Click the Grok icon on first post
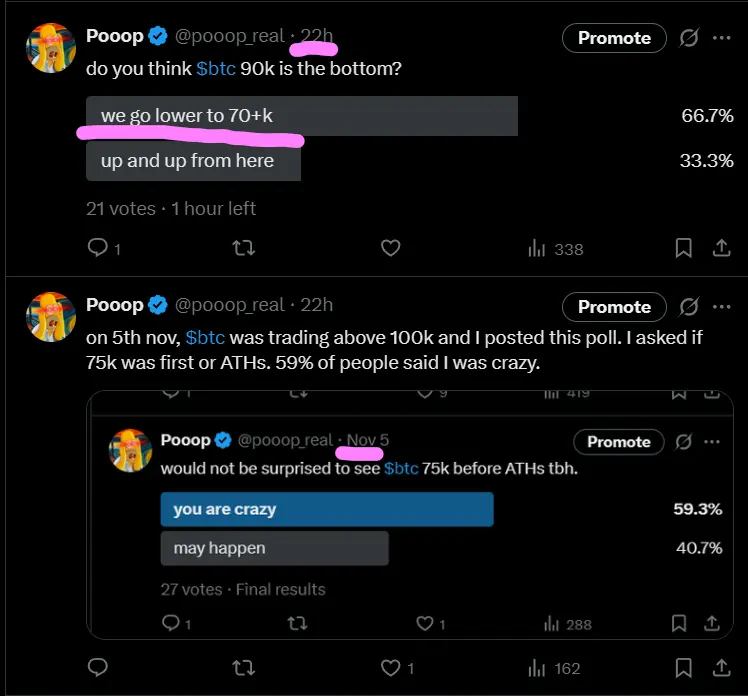Image resolution: width=748 pixels, height=696 pixels. coord(688,38)
